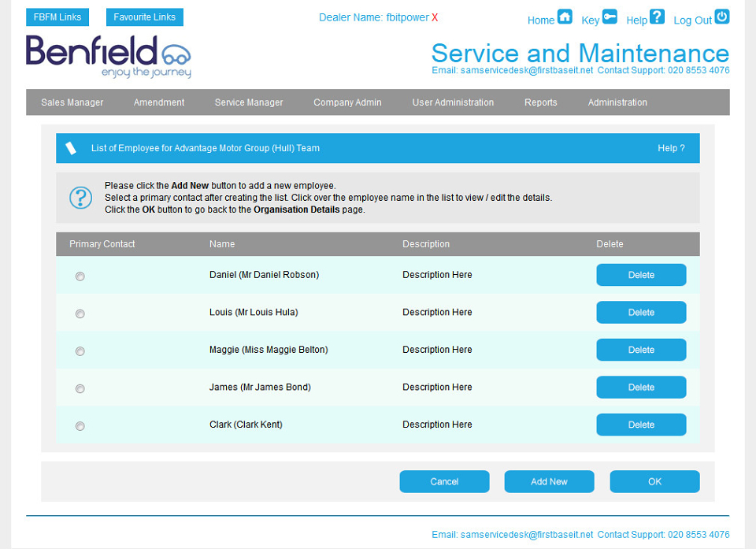This screenshot has width=756, height=549.
Task: Select Clark Kent as primary contact
Action: 80,426
